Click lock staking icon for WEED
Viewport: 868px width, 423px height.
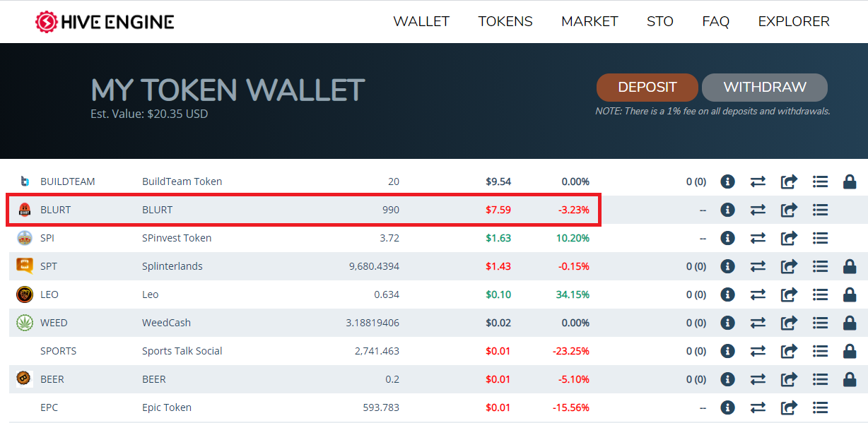point(850,323)
